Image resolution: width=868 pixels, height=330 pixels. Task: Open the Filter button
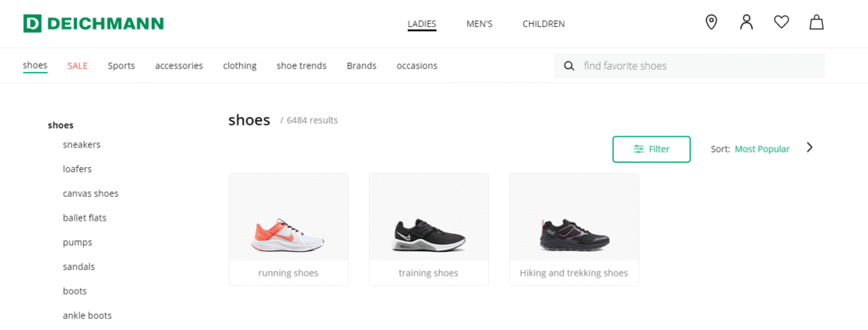pyautogui.click(x=652, y=149)
